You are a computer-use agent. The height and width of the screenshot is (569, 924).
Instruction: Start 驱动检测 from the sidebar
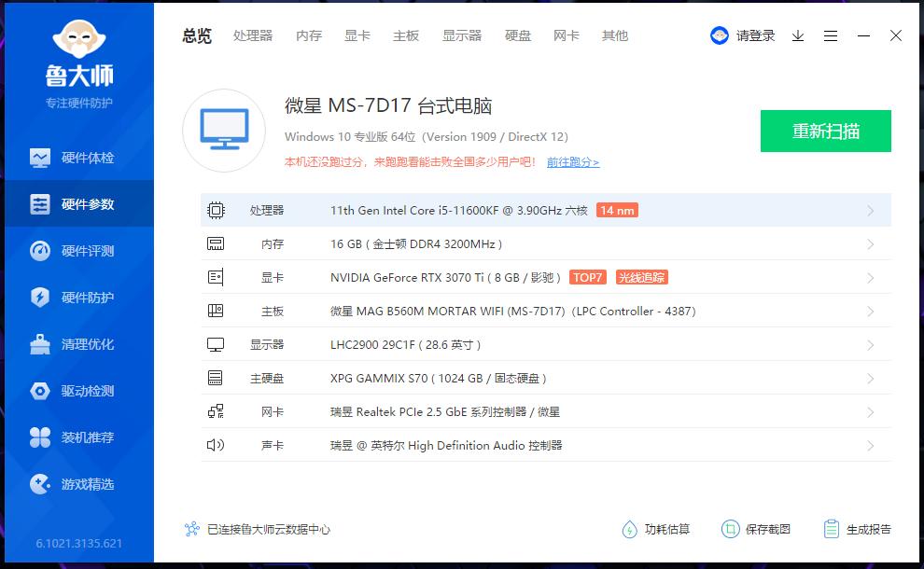tap(77, 391)
